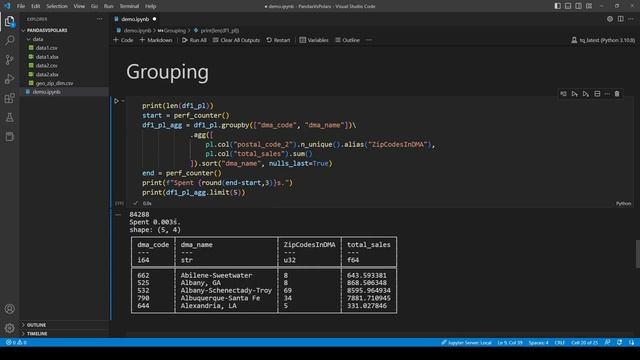Open the Search view in activity bar
640x360 pixels.
[9, 40]
